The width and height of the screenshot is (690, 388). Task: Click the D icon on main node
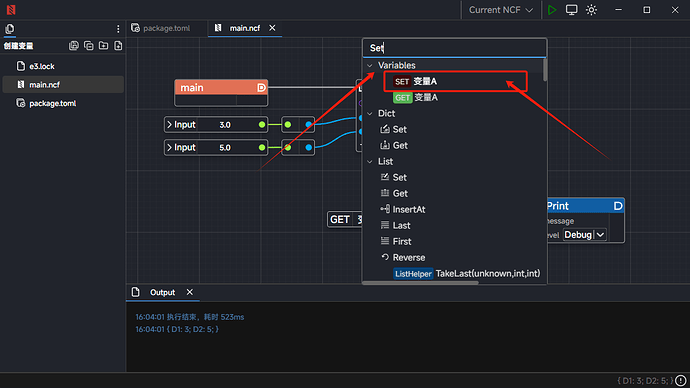click(261, 88)
